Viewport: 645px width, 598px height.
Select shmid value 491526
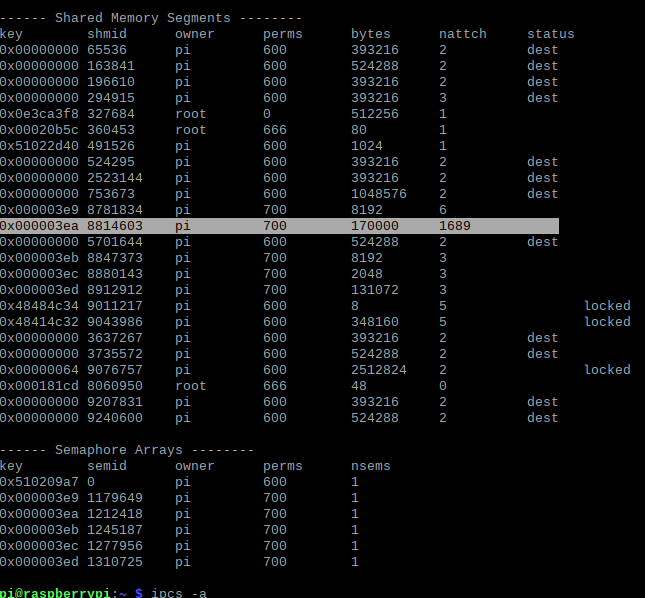[111, 146]
